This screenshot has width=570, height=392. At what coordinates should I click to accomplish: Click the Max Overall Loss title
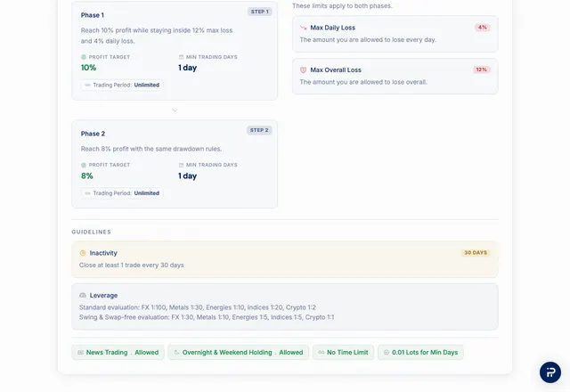pyautogui.click(x=336, y=69)
